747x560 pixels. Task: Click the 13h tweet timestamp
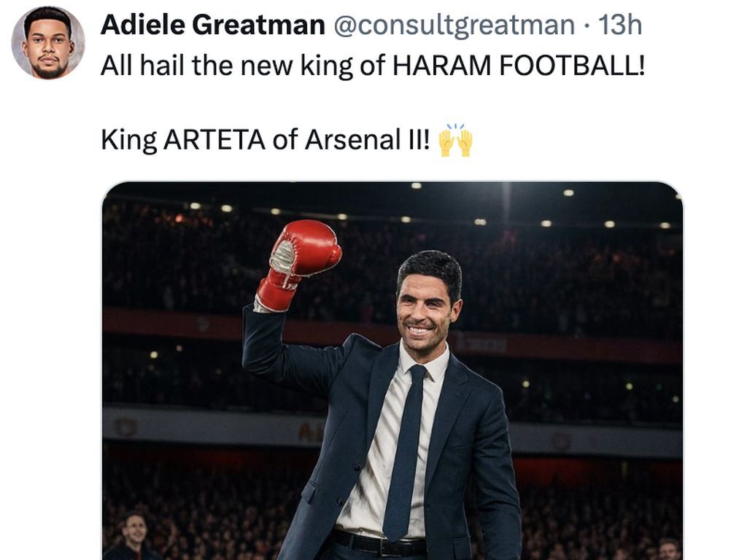[619, 26]
